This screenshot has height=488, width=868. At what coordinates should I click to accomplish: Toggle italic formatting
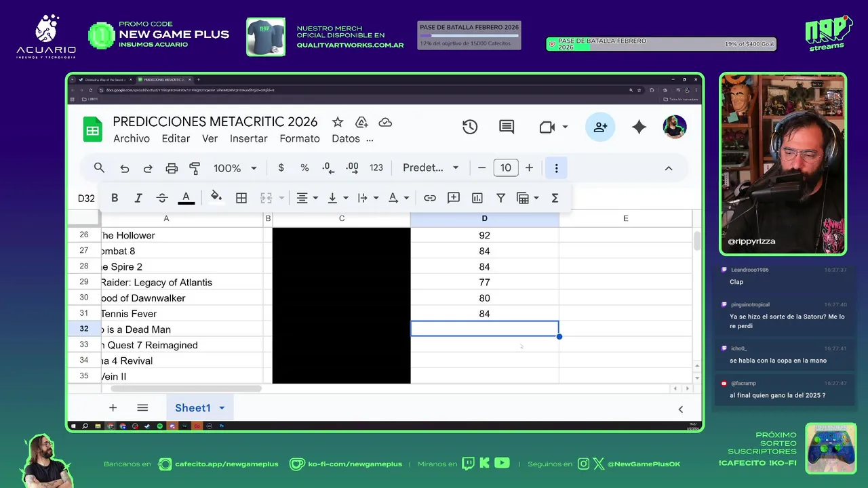coord(138,198)
